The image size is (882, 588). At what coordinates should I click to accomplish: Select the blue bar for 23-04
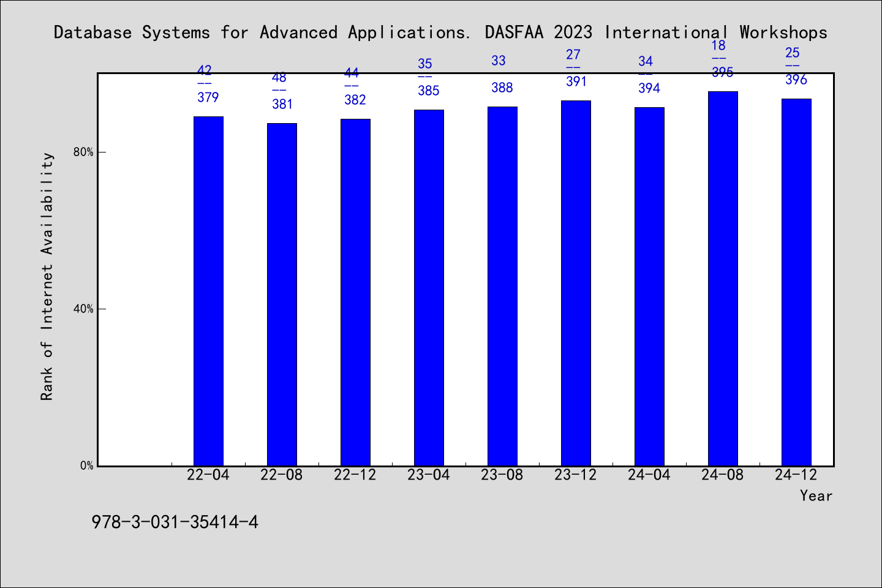[429, 288]
